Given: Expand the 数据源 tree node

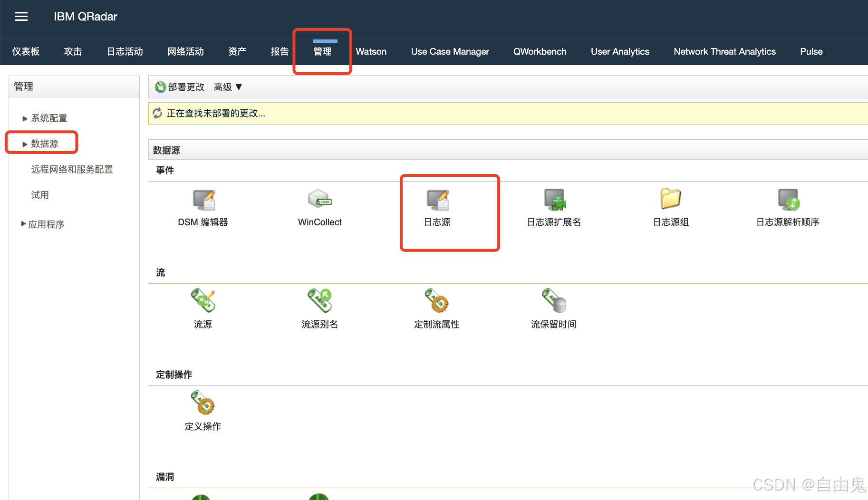Looking at the screenshot, I should coord(25,144).
